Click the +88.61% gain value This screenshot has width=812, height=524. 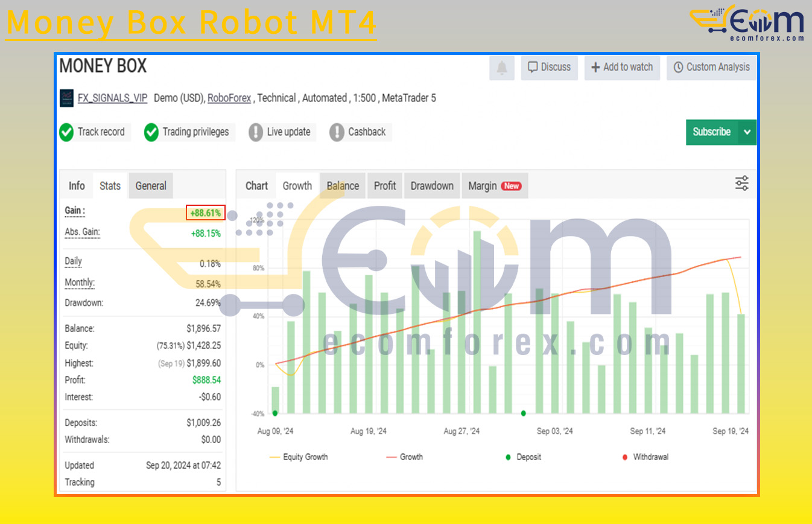tap(205, 213)
